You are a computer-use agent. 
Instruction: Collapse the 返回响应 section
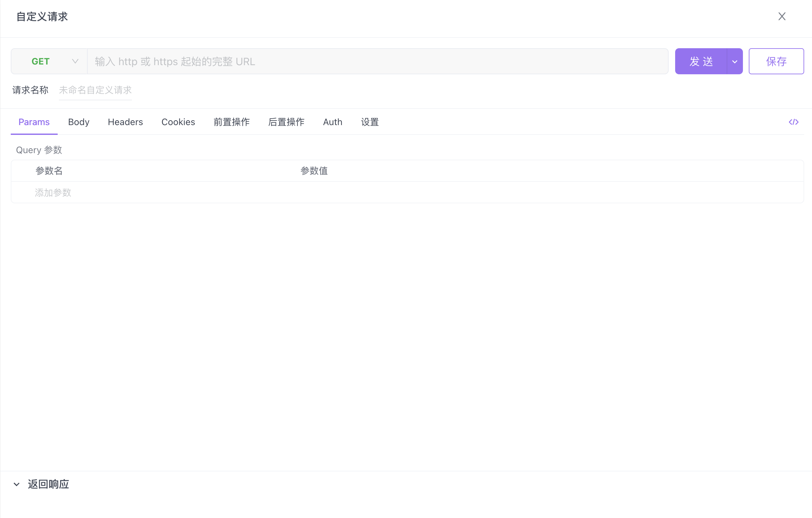[x=17, y=484]
